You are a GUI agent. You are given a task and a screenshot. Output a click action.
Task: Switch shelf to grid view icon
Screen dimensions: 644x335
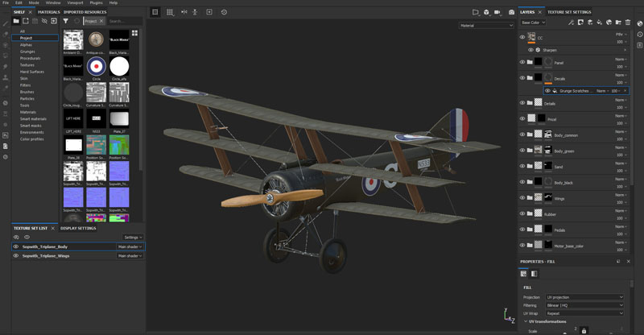point(134,33)
